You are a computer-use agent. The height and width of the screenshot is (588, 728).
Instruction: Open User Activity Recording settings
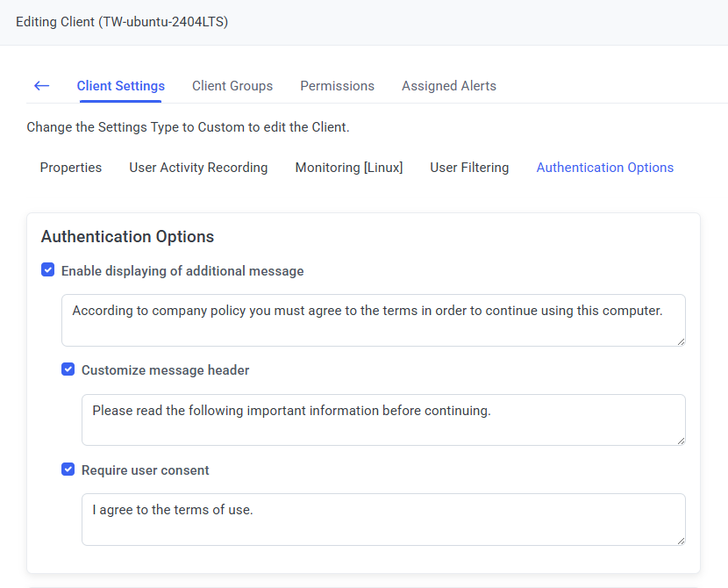click(198, 168)
